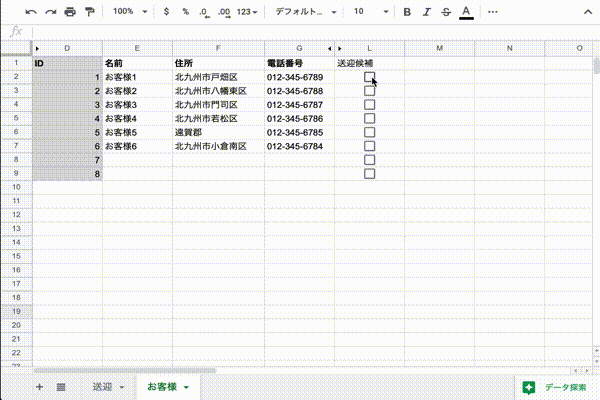The image size is (600, 400).
Task: Click the Print icon
Action: point(69,12)
